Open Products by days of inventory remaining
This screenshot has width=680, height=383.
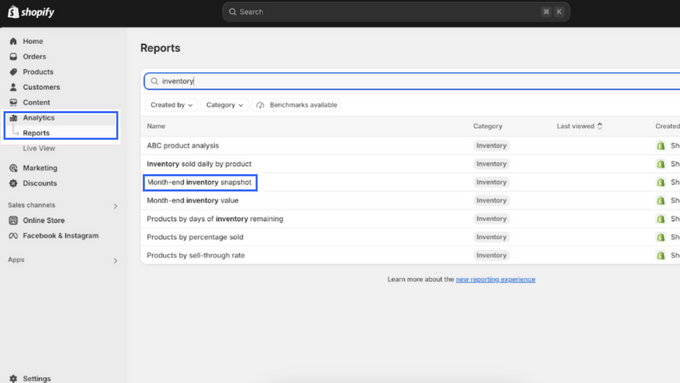215,219
